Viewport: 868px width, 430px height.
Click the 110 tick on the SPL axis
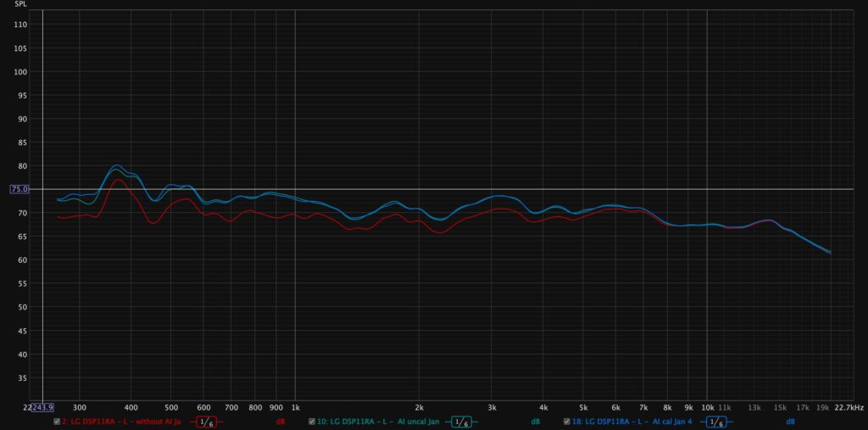coord(20,25)
